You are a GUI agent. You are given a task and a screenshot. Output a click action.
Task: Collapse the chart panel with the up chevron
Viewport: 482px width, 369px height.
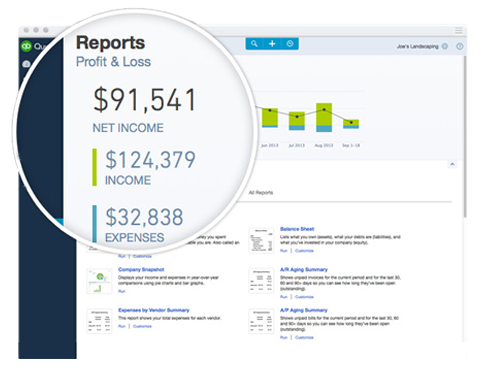pos(452,164)
